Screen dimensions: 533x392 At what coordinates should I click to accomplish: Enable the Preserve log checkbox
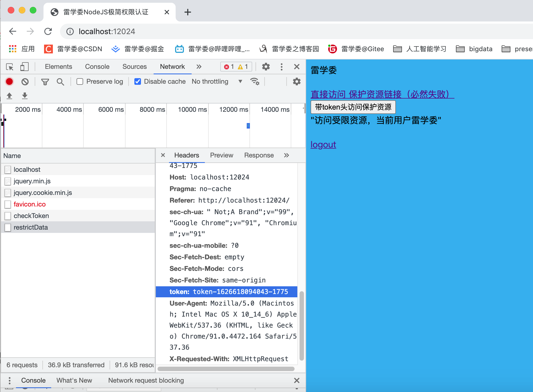[x=80, y=81]
